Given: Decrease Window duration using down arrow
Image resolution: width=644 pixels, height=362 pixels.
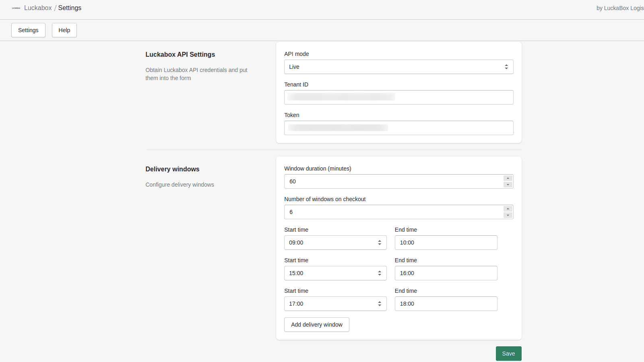Looking at the screenshot, I should [x=508, y=184].
